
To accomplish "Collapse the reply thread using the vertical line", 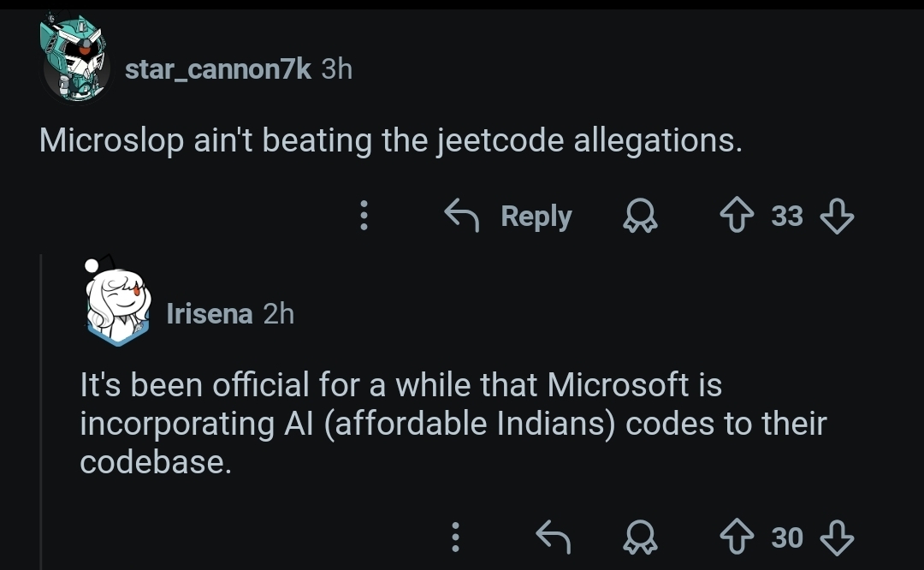I will tap(42, 411).
